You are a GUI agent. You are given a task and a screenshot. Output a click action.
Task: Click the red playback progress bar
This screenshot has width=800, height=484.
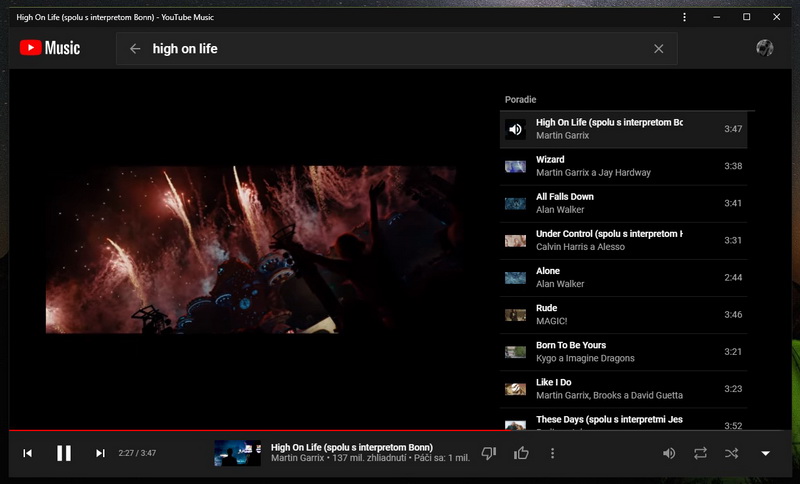point(300,431)
